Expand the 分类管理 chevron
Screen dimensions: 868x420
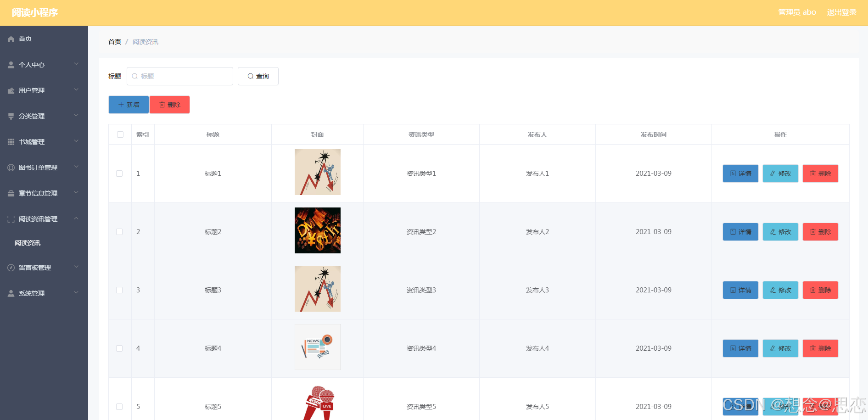(76, 116)
